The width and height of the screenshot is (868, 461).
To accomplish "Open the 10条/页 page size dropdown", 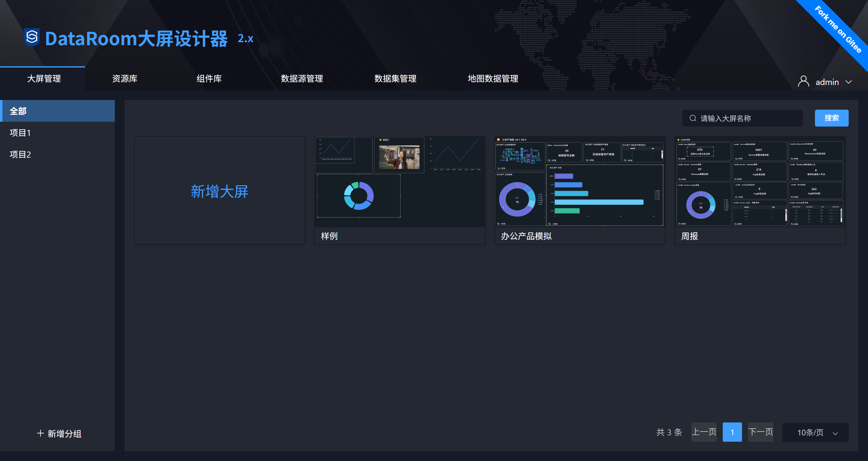I will tap(815, 433).
